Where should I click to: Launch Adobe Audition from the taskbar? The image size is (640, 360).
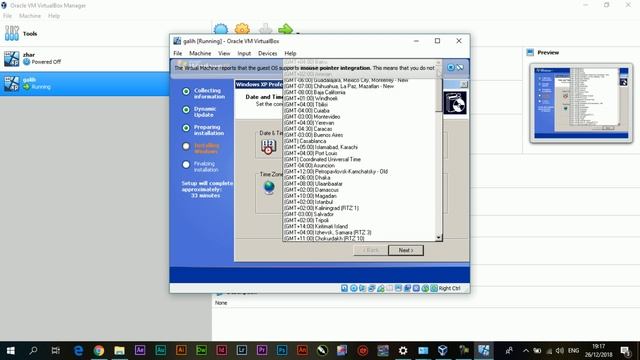pos(160,351)
